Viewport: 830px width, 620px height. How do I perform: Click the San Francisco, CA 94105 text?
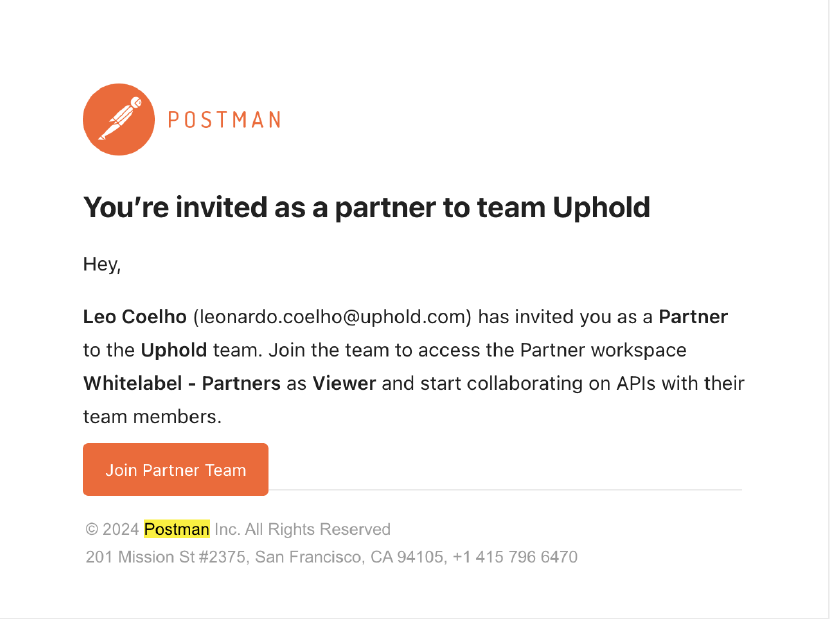pos(349,557)
